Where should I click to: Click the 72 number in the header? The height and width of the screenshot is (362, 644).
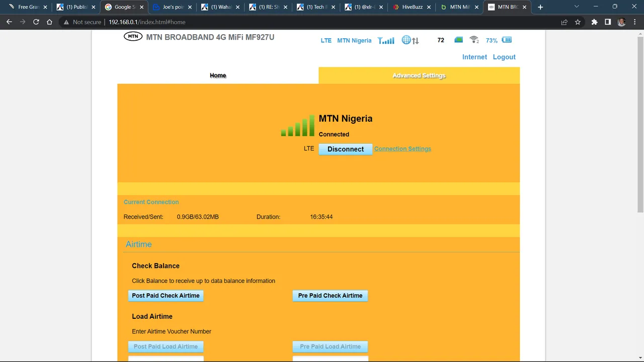441,40
